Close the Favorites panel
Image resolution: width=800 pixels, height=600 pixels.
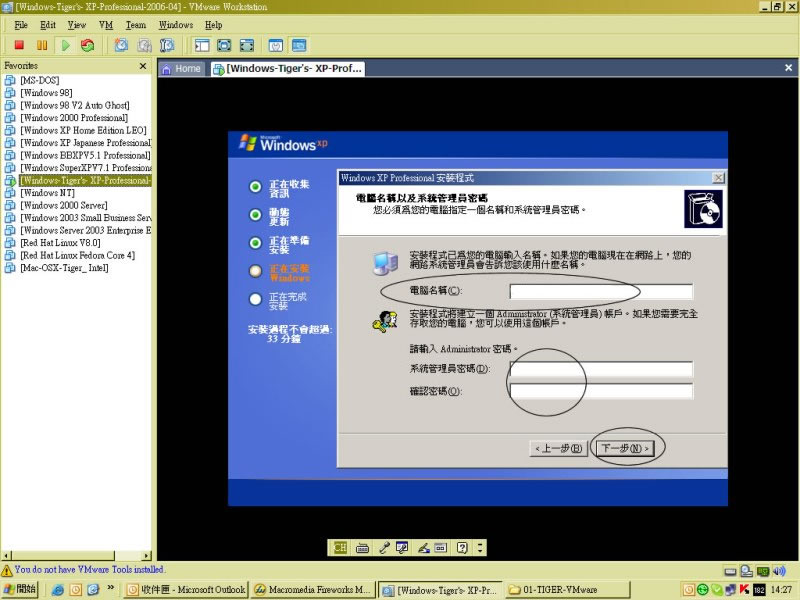point(143,66)
